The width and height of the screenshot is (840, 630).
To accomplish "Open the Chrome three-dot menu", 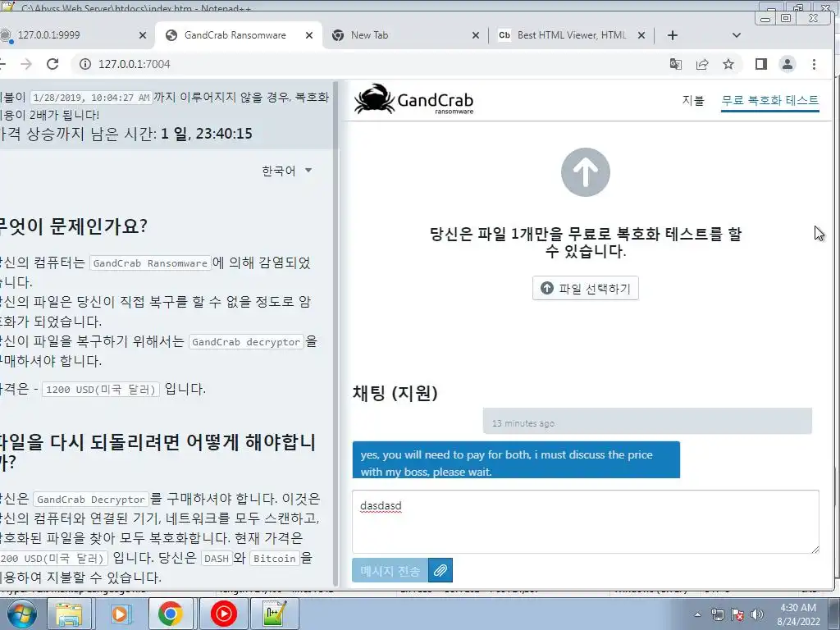I will (814, 64).
